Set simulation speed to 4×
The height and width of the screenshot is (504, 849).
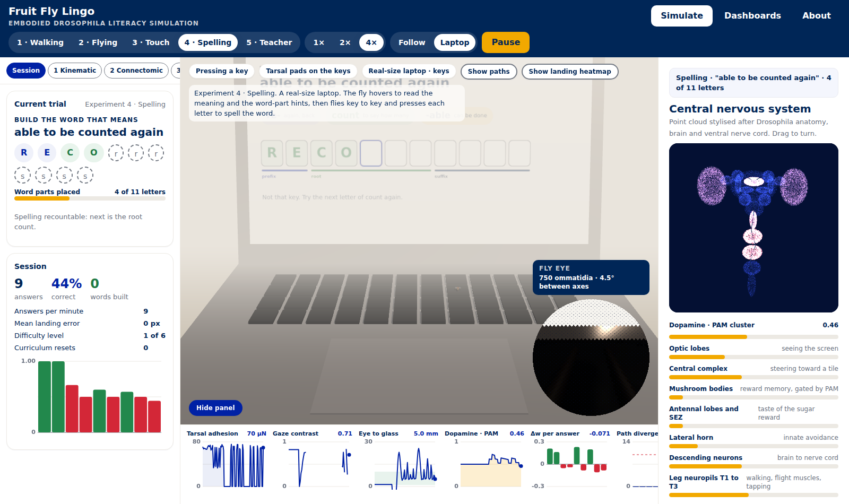(x=371, y=42)
